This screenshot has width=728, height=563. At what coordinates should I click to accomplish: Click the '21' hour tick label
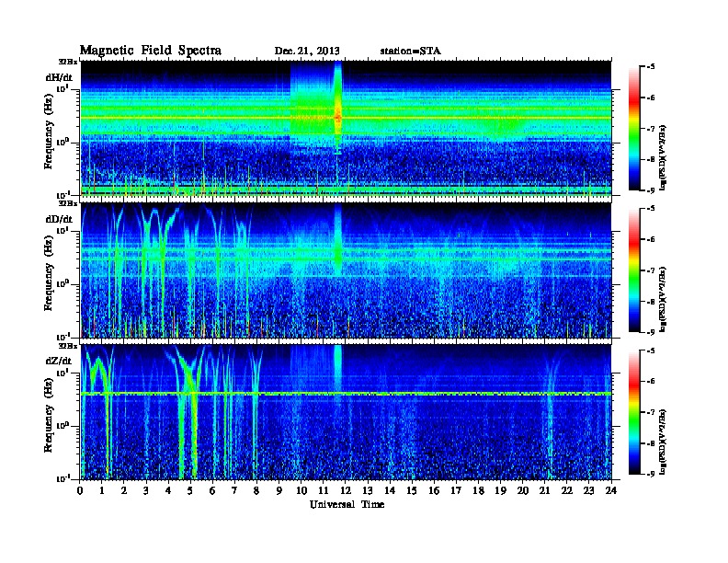tap(544, 490)
